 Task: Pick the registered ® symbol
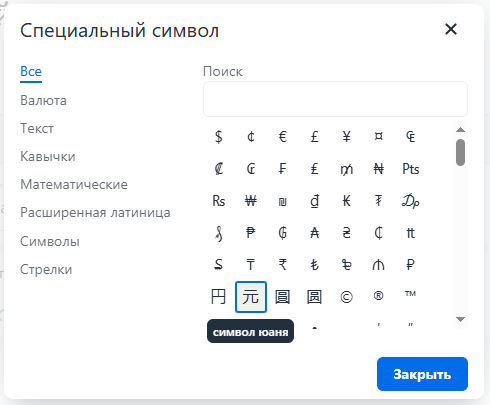pyautogui.click(x=379, y=297)
